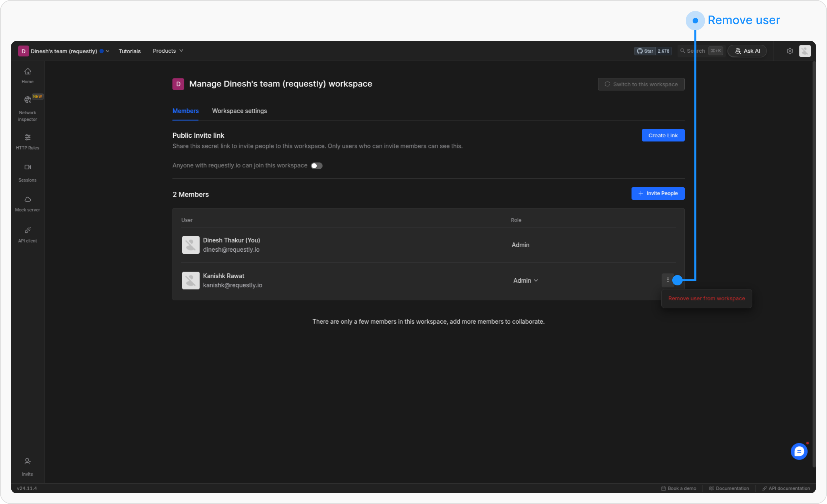Image resolution: width=827 pixels, height=504 pixels.
Task: Toggle requestly.io domain join switch
Action: (x=316, y=166)
